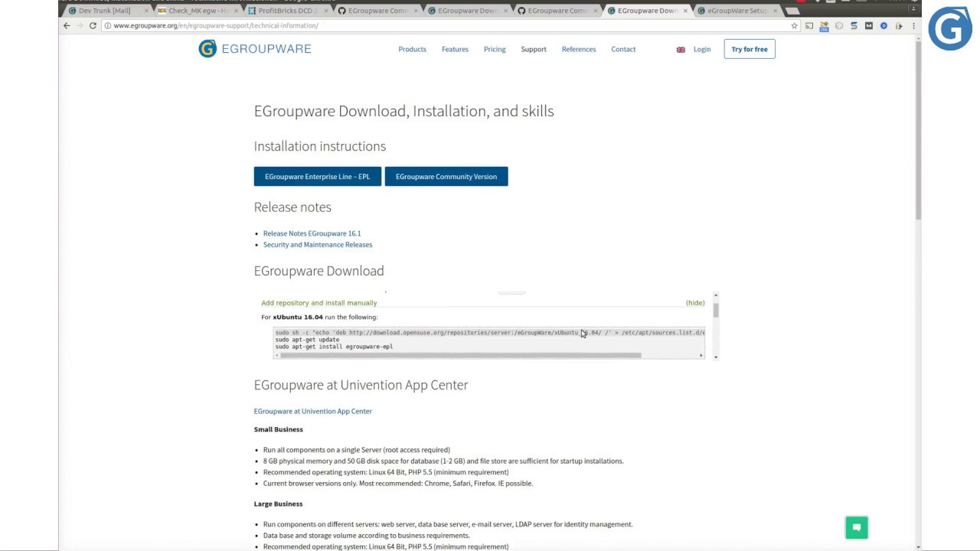Click the Login link
Viewport: 980px width, 551px height.
702,49
